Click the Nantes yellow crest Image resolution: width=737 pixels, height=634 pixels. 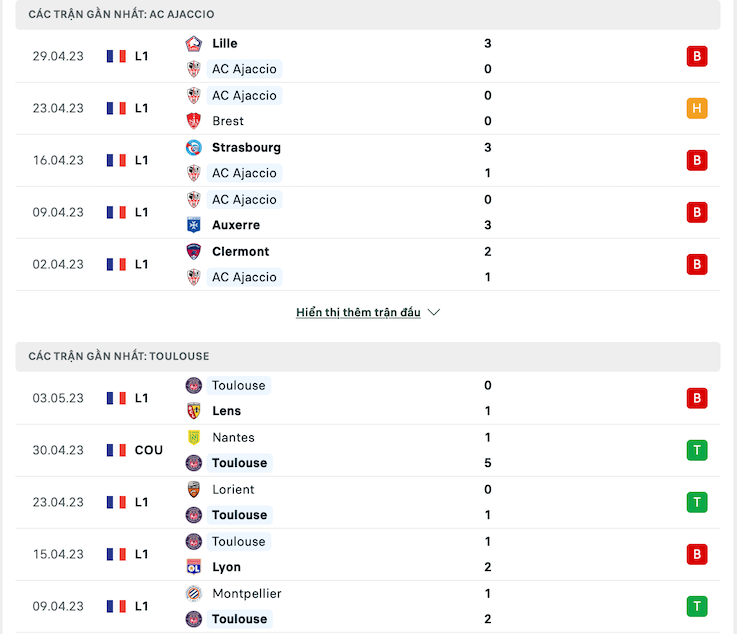point(194,438)
